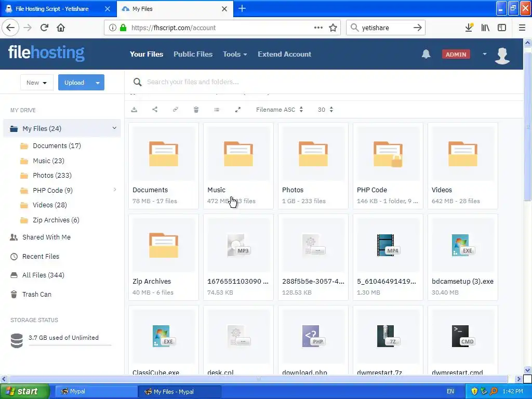Select the 5_61046491419 MP4 video file icon
The image size is (532, 399).
(388, 245)
